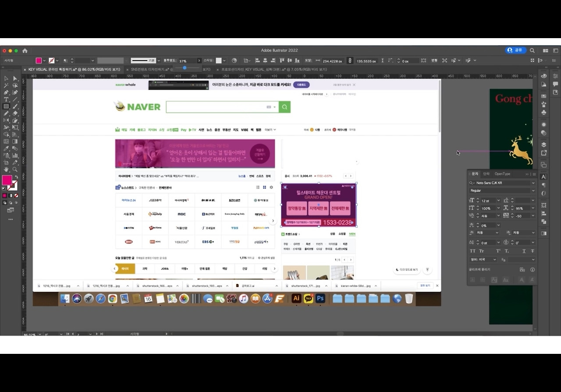Viewport: 561px width, 392px height.
Task: Swap fill and stroke colors
Action: coord(17,177)
